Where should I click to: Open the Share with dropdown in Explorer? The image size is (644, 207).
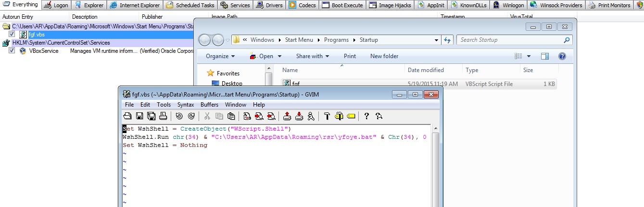312,56
